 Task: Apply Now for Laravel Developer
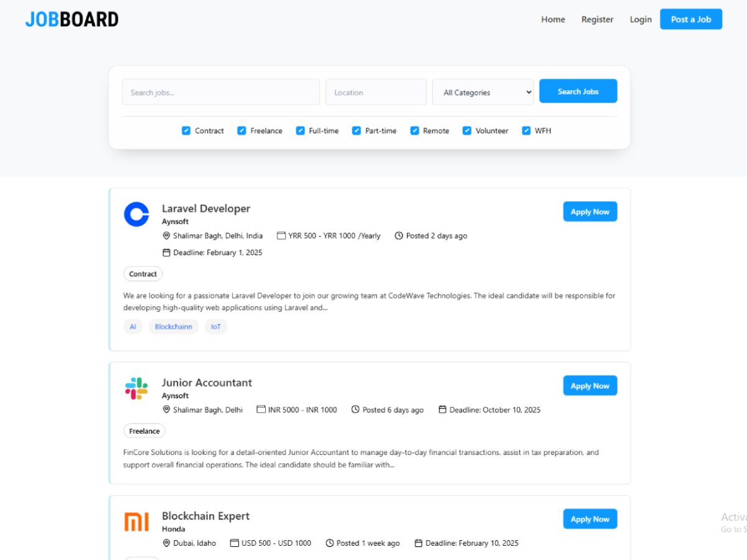pyautogui.click(x=590, y=212)
